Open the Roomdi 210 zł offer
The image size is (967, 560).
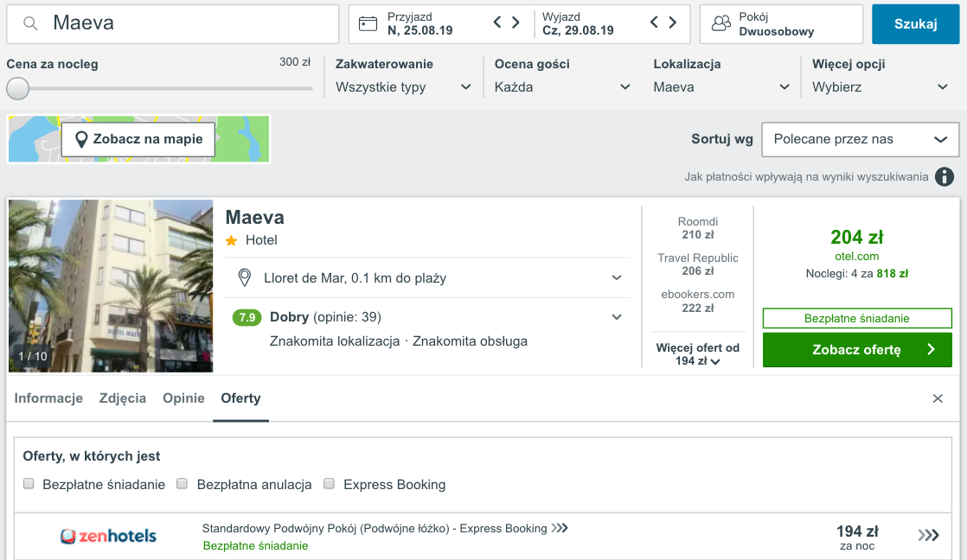697,228
